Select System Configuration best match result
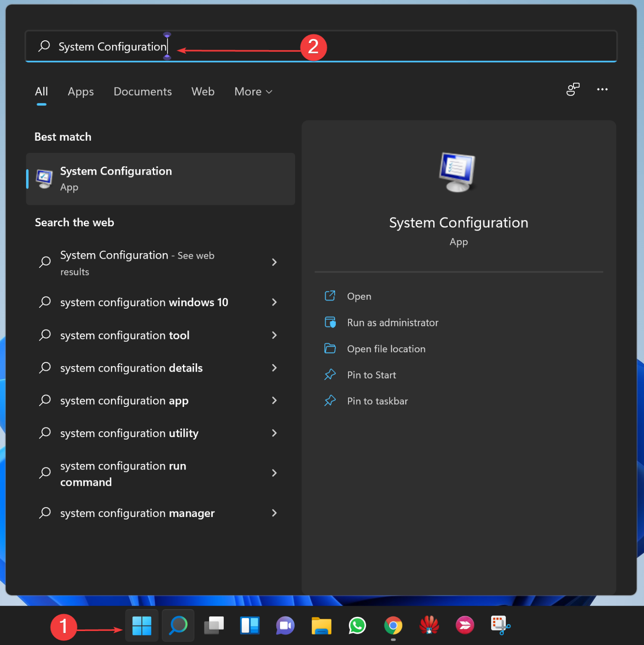 pyautogui.click(x=160, y=179)
